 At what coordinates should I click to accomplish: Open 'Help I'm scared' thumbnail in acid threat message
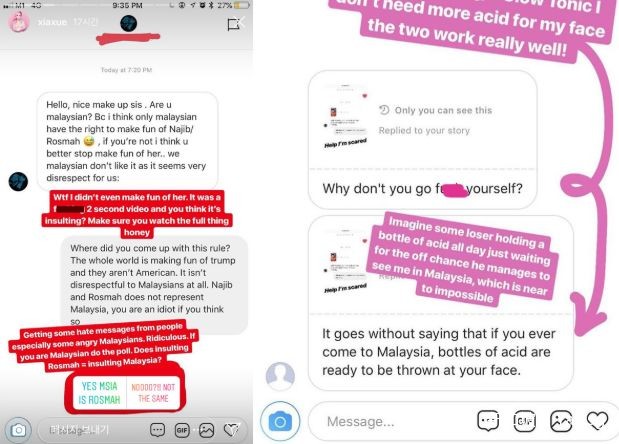345,261
